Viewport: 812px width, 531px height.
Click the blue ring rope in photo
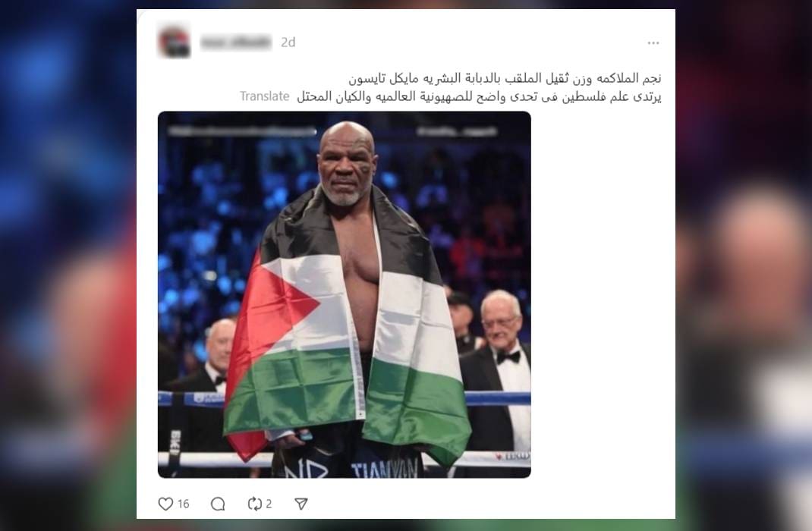[x=498, y=398]
